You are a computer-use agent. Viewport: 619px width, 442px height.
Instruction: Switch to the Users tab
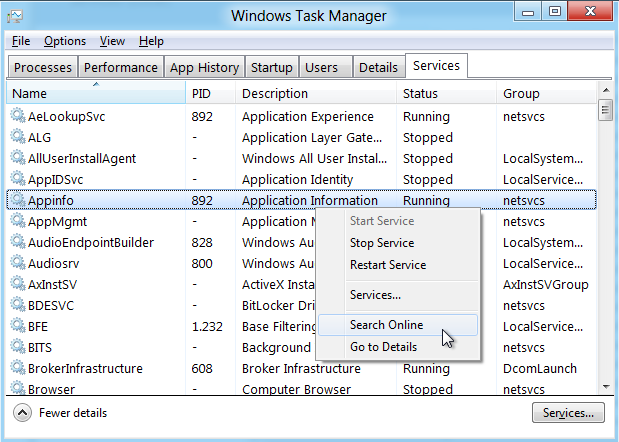tap(326, 67)
